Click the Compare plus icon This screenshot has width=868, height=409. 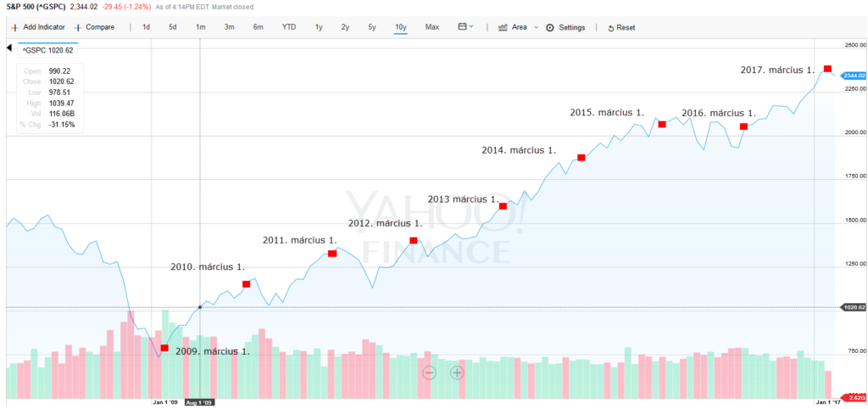point(78,28)
